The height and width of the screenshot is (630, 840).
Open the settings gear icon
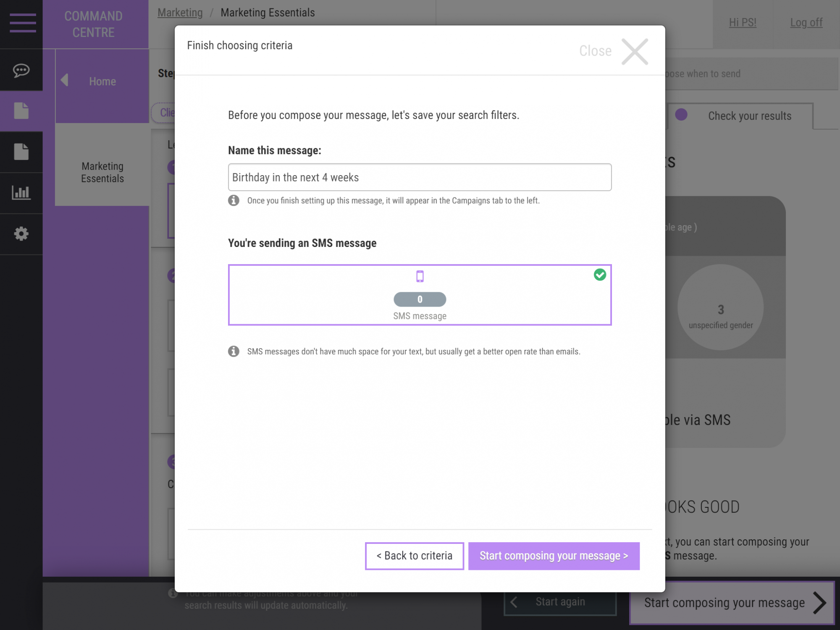tap(21, 234)
